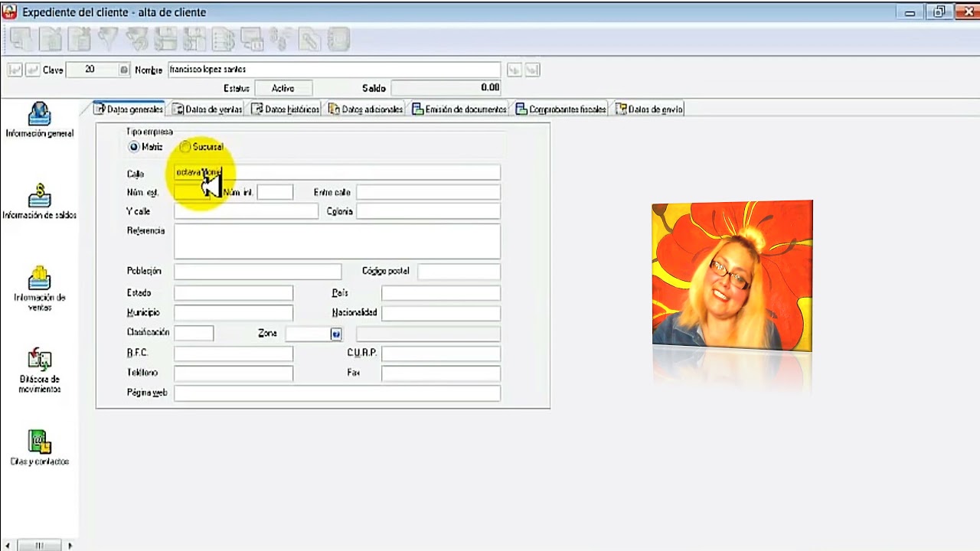Click the Entre calle input field
The height and width of the screenshot is (551, 980).
[428, 193]
